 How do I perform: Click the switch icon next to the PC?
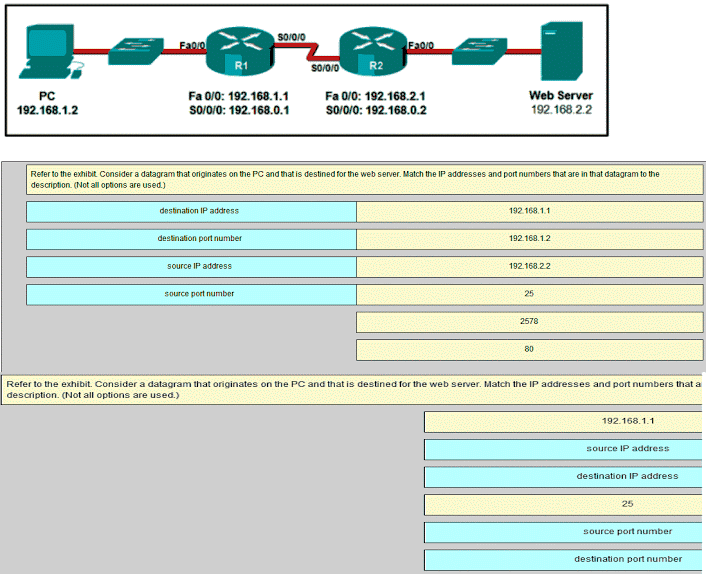(x=136, y=51)
